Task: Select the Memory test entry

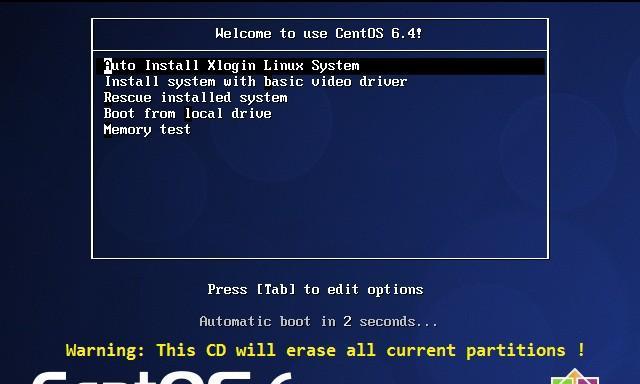Action: click(147, 130)
